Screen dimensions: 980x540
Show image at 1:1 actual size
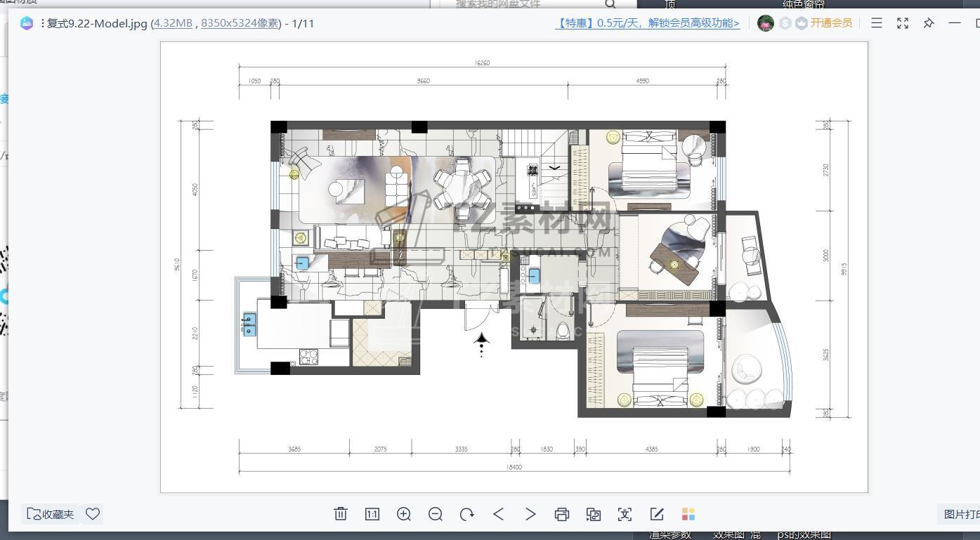(372, 514)
